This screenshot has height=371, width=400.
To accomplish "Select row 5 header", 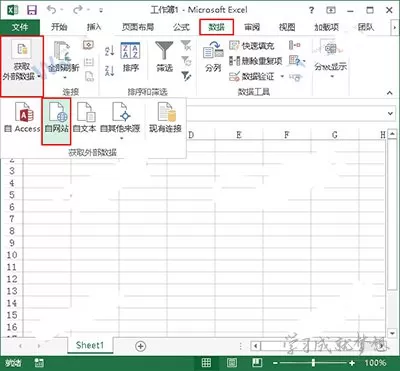I will 12,195.
